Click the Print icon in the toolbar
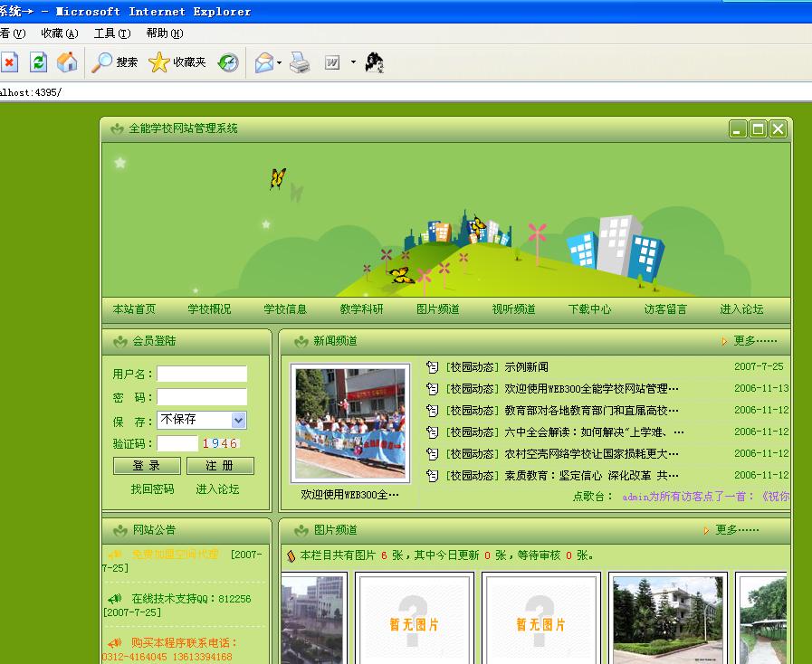Image resolution: width=812 pixels, height=664 pixels. pos(300,62)
